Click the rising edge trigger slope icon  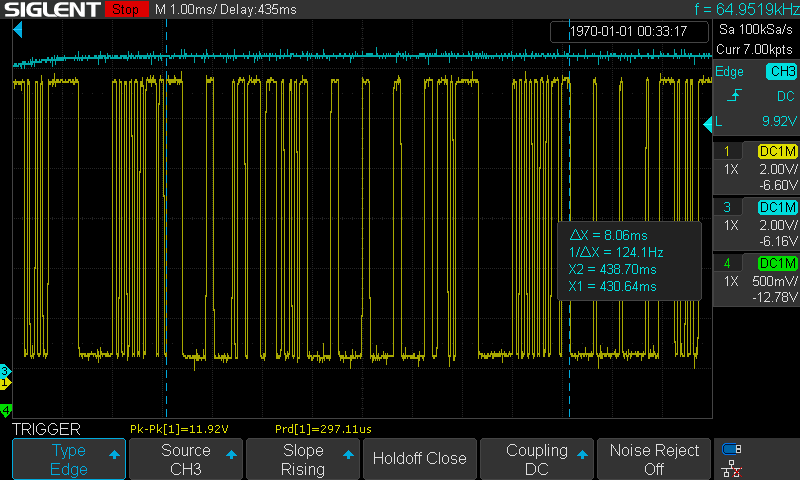[x=735, y=96]
